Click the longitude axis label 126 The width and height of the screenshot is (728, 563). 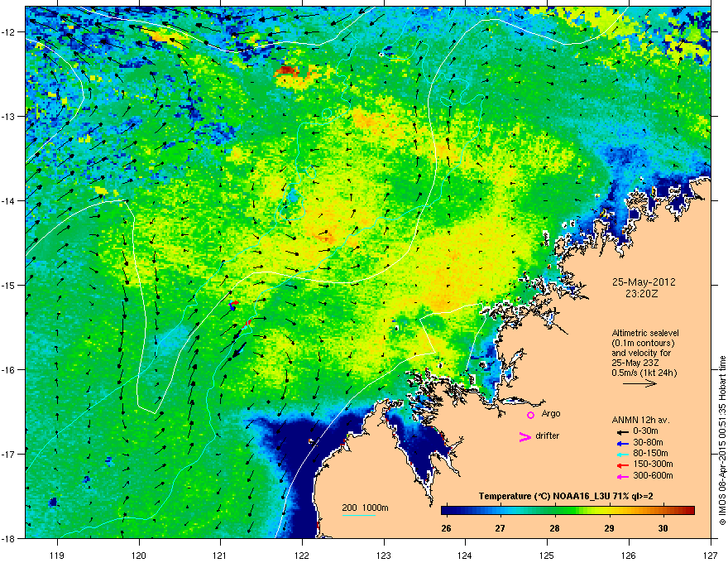[629, 555]
